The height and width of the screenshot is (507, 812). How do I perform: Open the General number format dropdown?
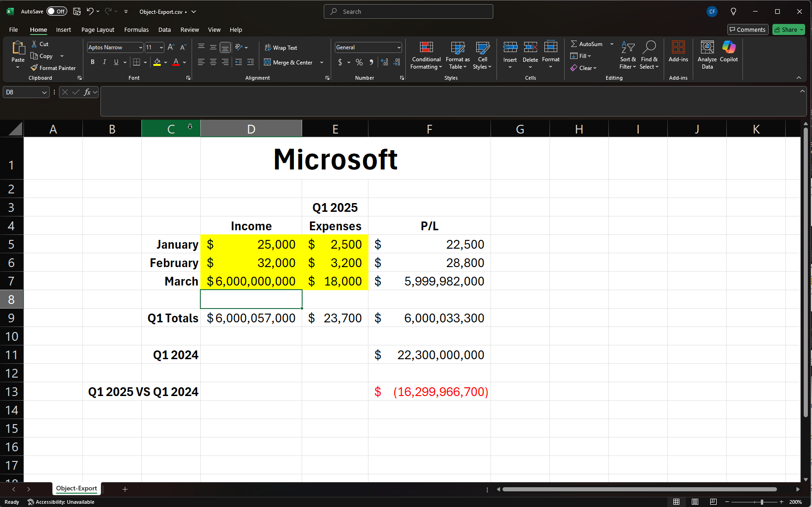pos(399,47)
